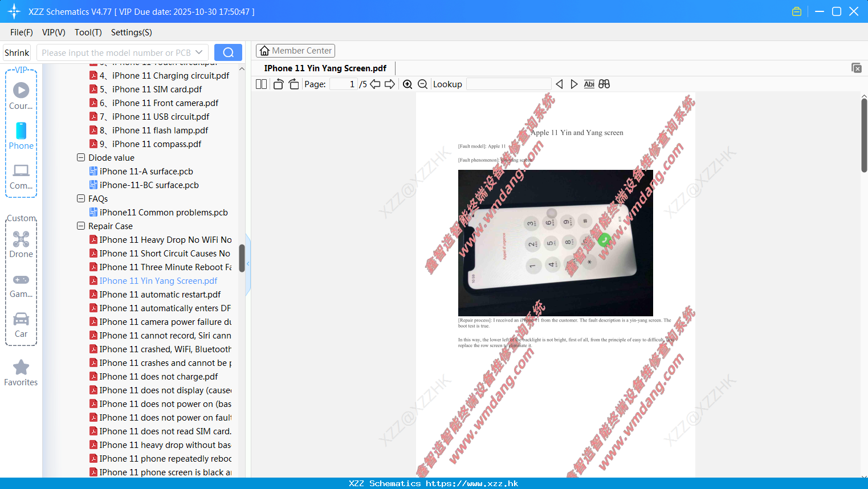Open iPhone11 Common problems.pcb
Screen dimensions: 868x489
[x=159, y=212]
